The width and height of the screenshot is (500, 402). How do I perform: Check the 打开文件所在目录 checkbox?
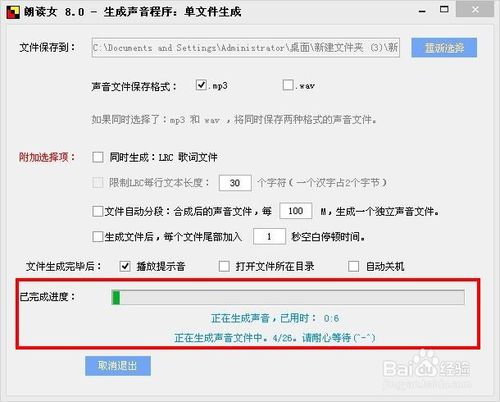[x=224, y=266]
